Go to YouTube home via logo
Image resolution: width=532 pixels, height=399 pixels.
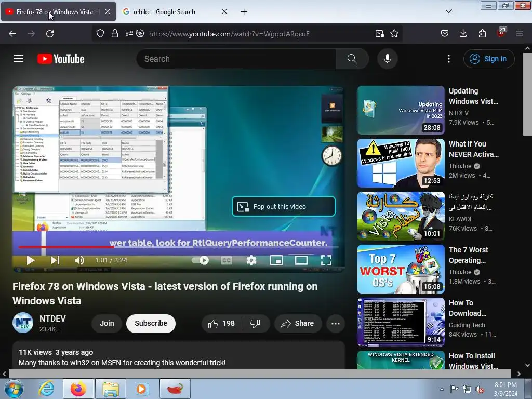61,59
